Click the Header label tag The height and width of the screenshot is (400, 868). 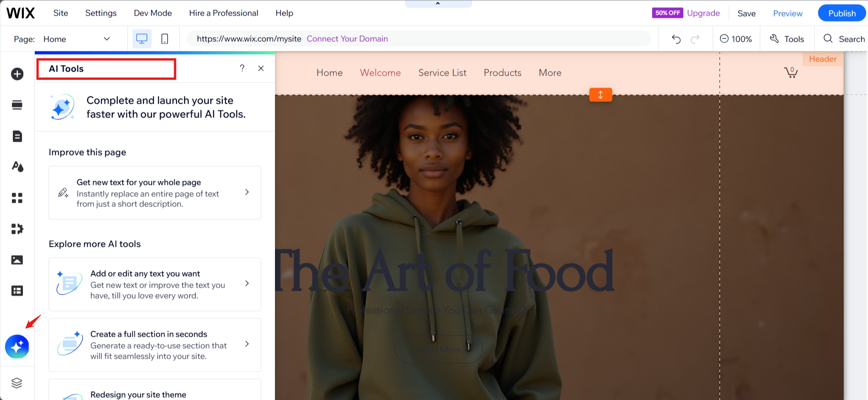click(x=823, y=59)
